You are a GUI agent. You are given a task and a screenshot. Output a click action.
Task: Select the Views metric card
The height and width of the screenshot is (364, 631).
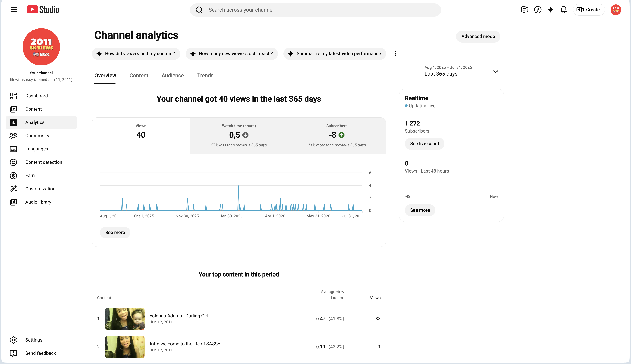[141, 136]
